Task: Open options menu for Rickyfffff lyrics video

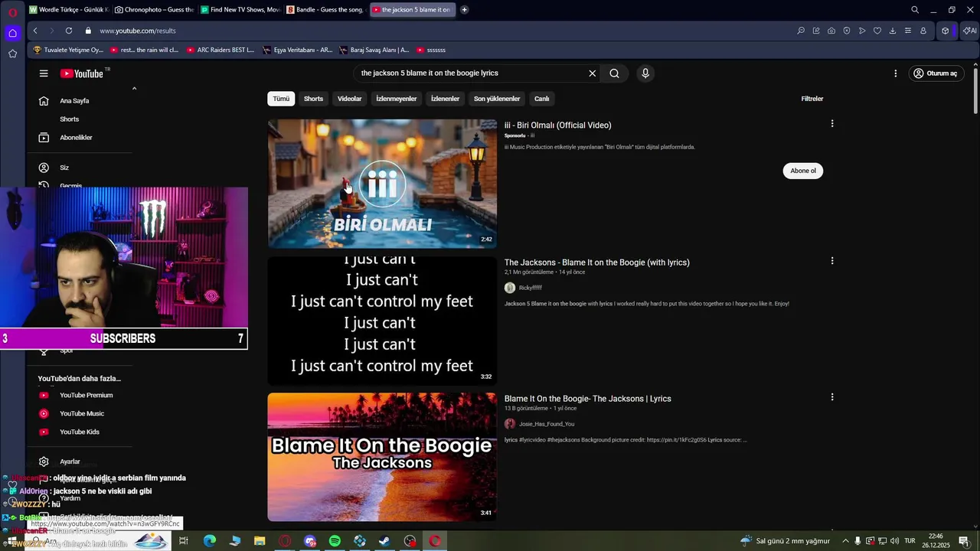Action: point(832,260)
